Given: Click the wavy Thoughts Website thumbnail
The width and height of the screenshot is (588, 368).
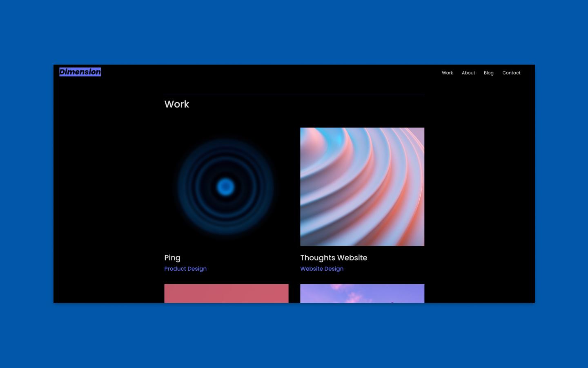Looking at the screenshot, I should [362, 186].
